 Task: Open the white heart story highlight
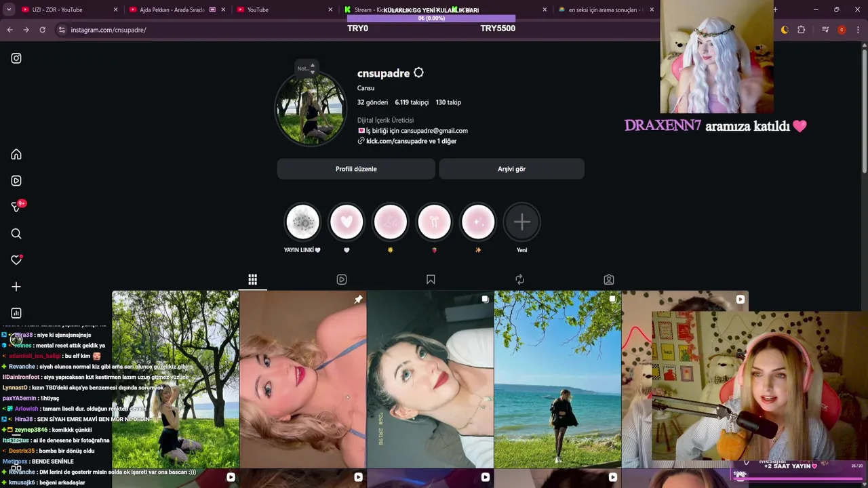pyautogui.click(x=347, y=222)
